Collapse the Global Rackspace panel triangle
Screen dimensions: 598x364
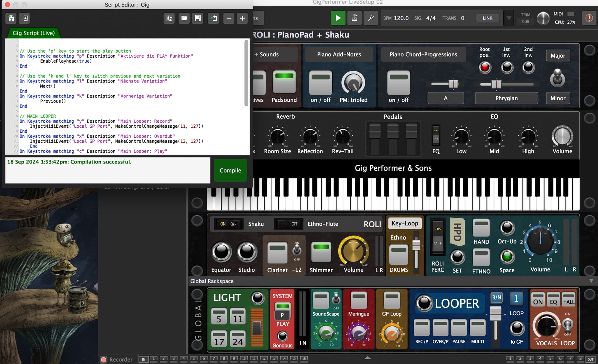[591, 281]
